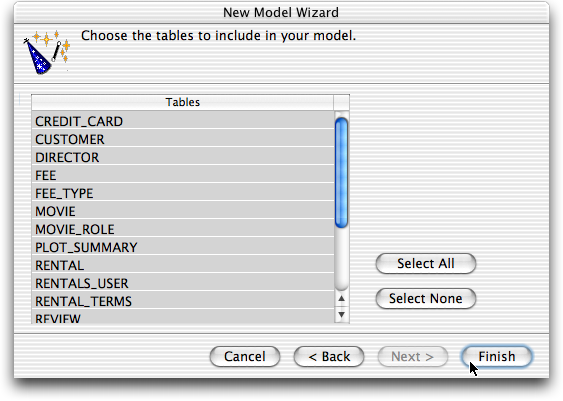This screenshot has height=401, width=563.
Task: Select the MOVIE table row
Action: (183, 210)
